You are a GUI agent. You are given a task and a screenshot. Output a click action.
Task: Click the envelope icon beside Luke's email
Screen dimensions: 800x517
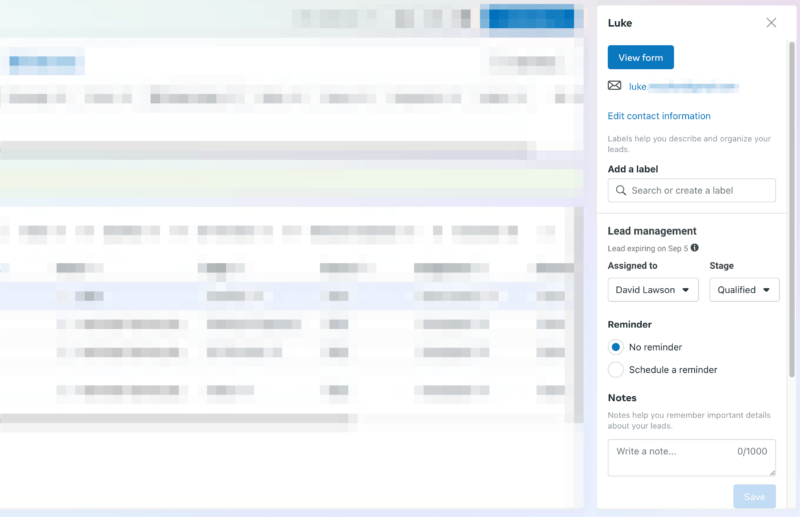point(615,87)
